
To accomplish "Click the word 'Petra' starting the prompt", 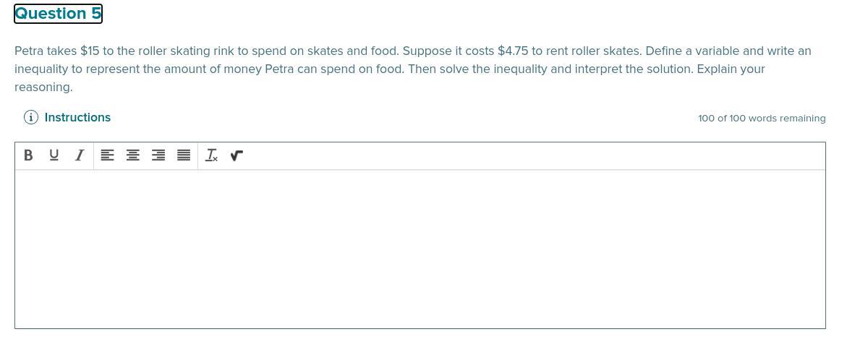I will point(29,51).
